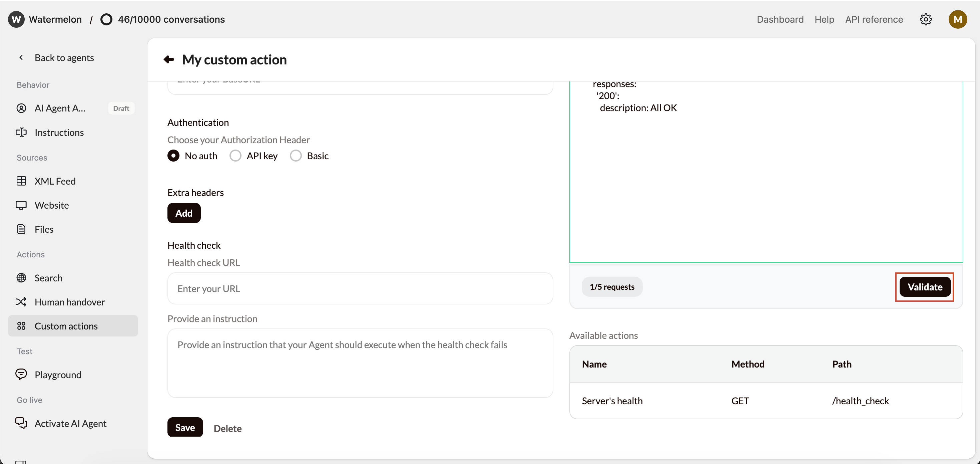Click the Files document icon
This screenshot has width=980, height=464.
pyautogui.click(x=21, y=229)
